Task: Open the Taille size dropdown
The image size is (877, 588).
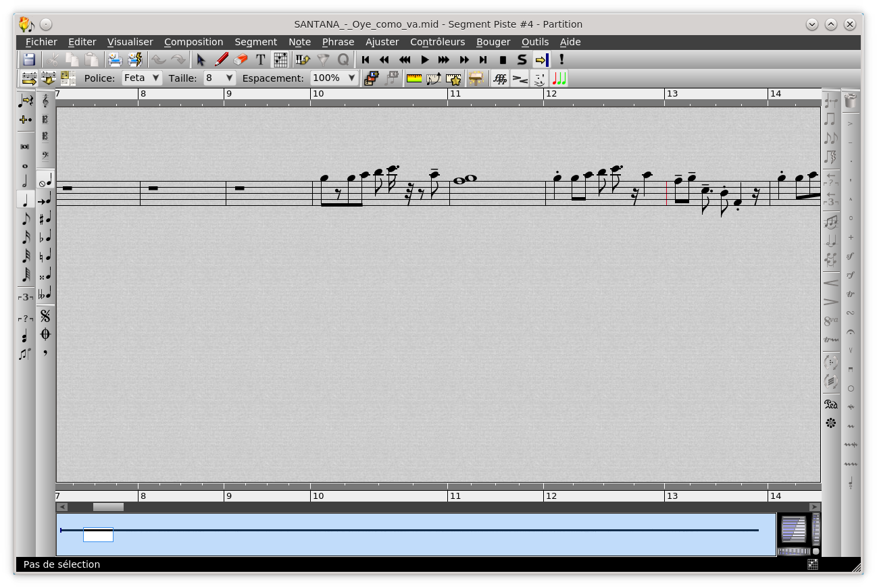Action: click(x=220, y=78)
